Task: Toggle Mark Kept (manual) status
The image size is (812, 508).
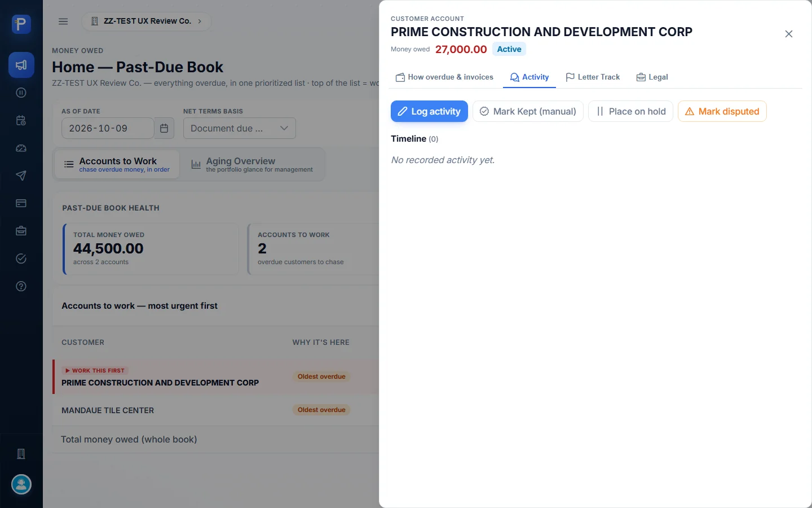Action: pyautogui.click(x=528, y=111)
